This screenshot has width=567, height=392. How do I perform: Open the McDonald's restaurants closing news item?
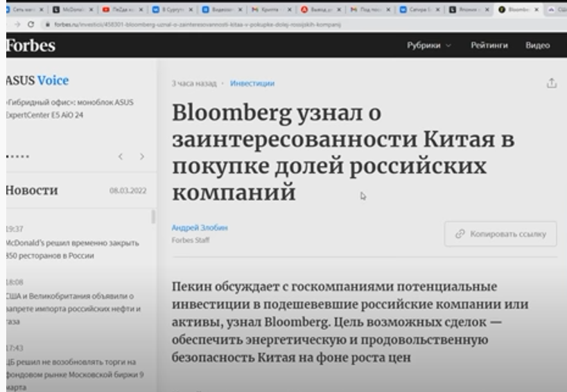click(x=73, y=249)
